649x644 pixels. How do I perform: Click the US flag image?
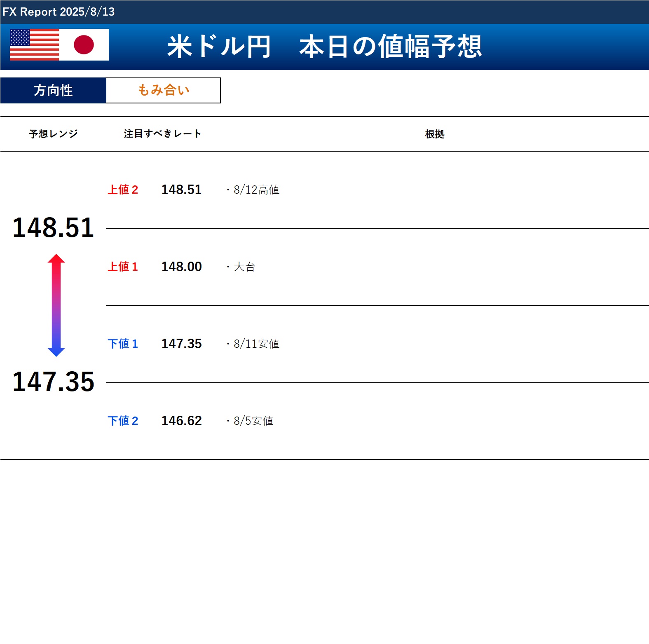tap(35, 44)
